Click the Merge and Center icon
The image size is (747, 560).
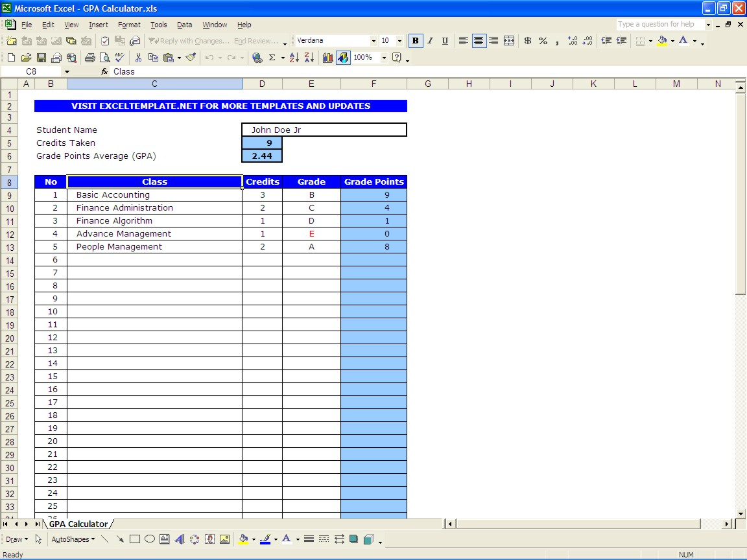(x=509, y=41)
